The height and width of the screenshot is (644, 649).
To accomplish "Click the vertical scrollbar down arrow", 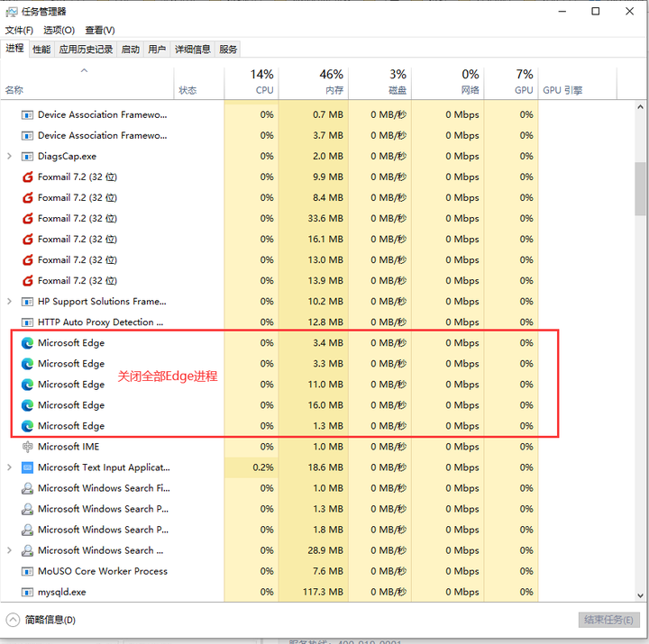I will tap(640, 596).
